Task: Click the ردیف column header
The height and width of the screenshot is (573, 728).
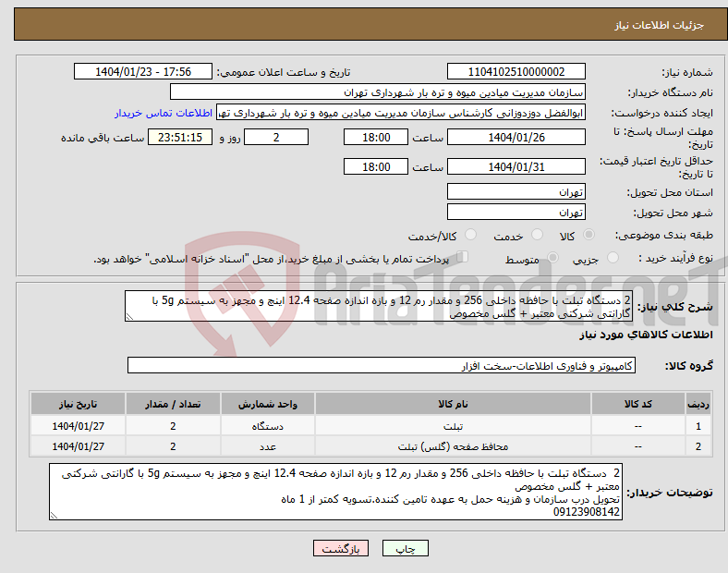Action: tap(698, 404)
